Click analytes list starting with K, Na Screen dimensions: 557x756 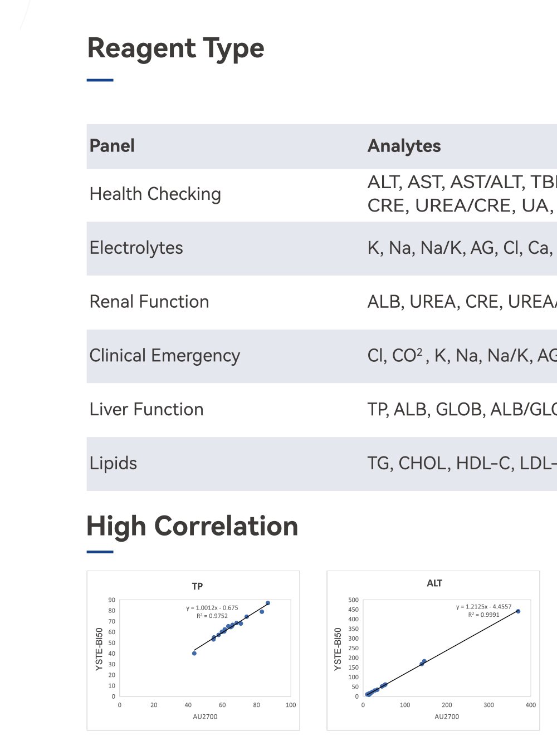pyautogui.click(x=460, y=248)
